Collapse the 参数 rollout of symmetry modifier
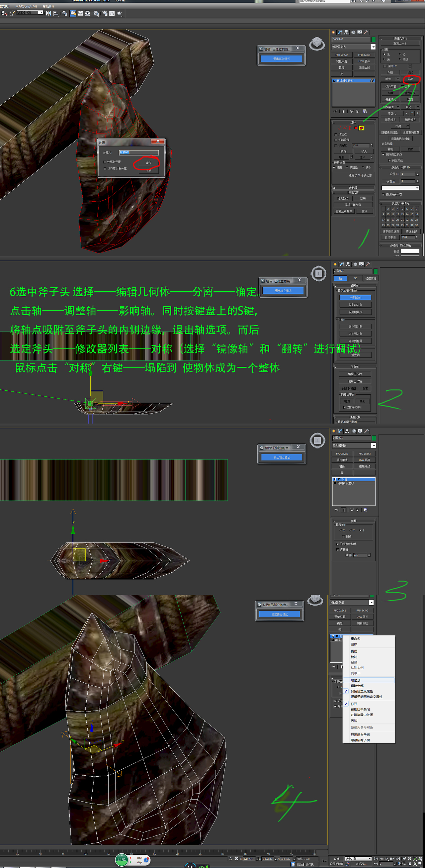This screenshot has height=868, width=425. [353, 521]
